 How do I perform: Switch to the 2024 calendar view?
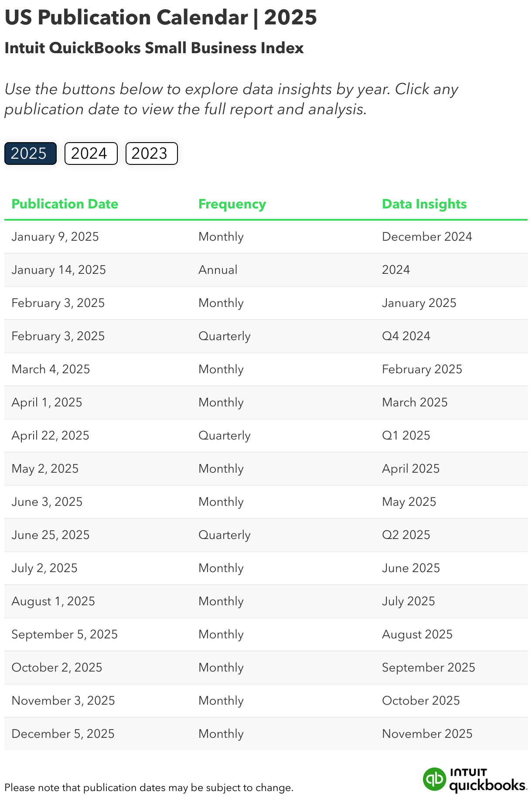coord(90,153)
